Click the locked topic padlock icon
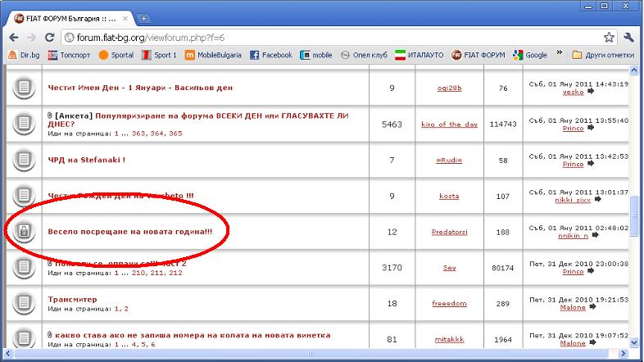The width and height of the screenshot is (644, 362). pyautogui.click(x=24, y=232)
